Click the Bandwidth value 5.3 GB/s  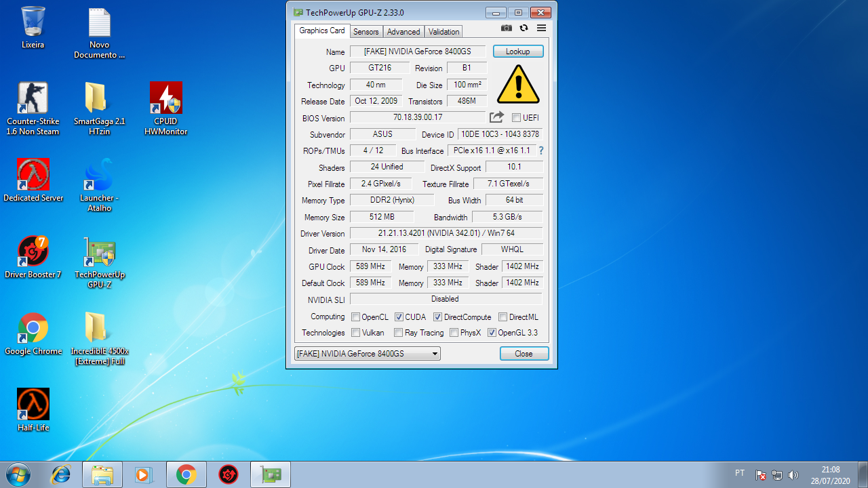point(507,217)
